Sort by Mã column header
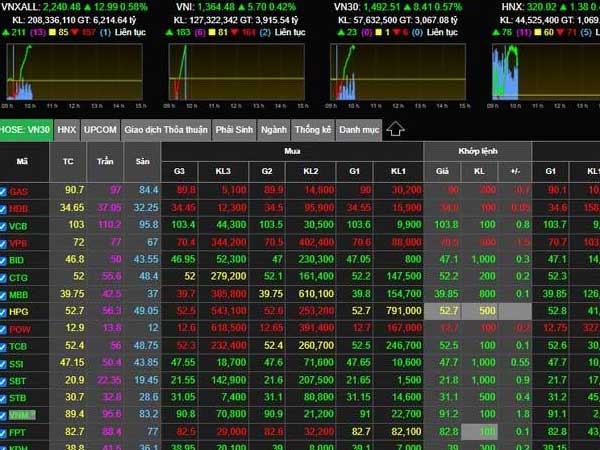600x450 pixels. pyautogui.click(x=22, y=161)
